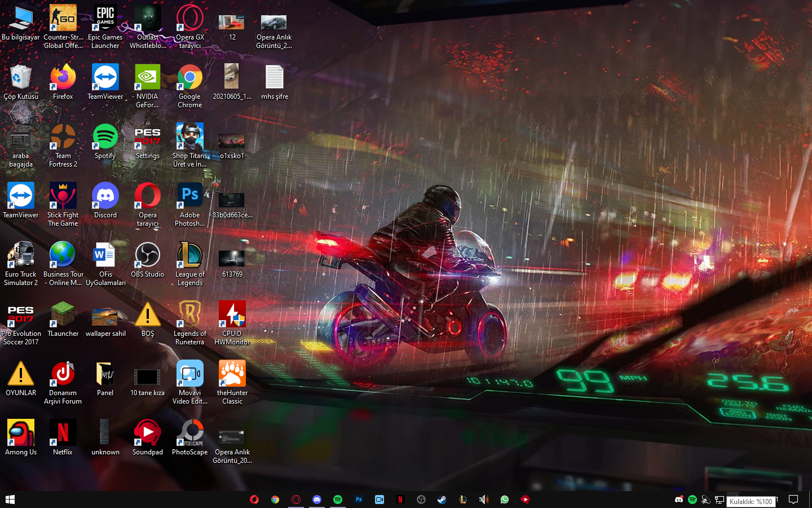812x508 pixels.
Task: Select the 20210605_1... image file
Action: (232, 83)
